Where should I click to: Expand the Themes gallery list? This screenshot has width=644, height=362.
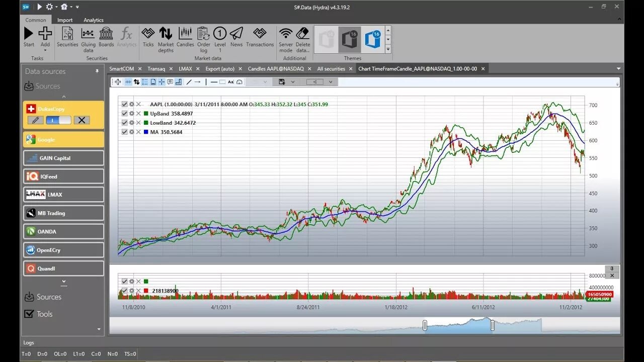[x=388, y=49]
